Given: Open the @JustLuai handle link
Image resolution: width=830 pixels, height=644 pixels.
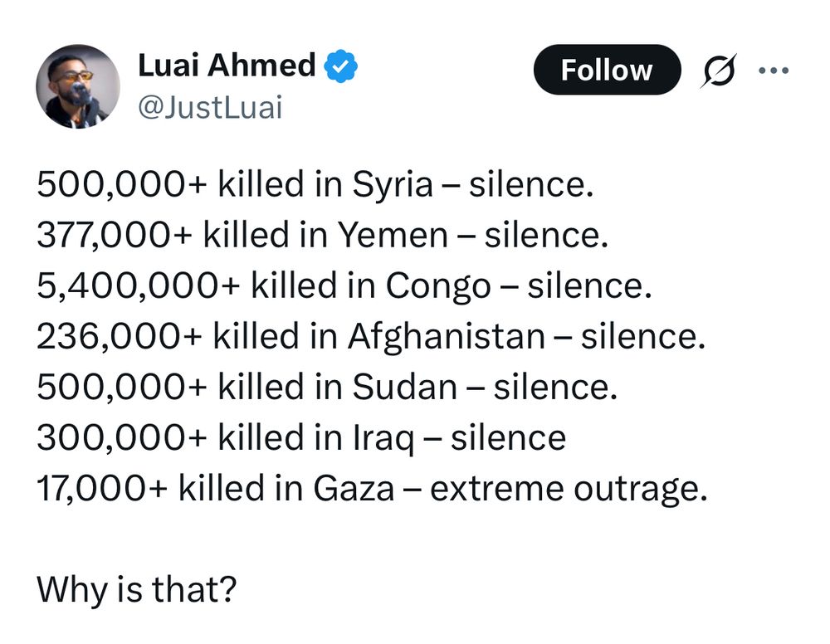Looking at the screenshot, I should coord(210,107).
